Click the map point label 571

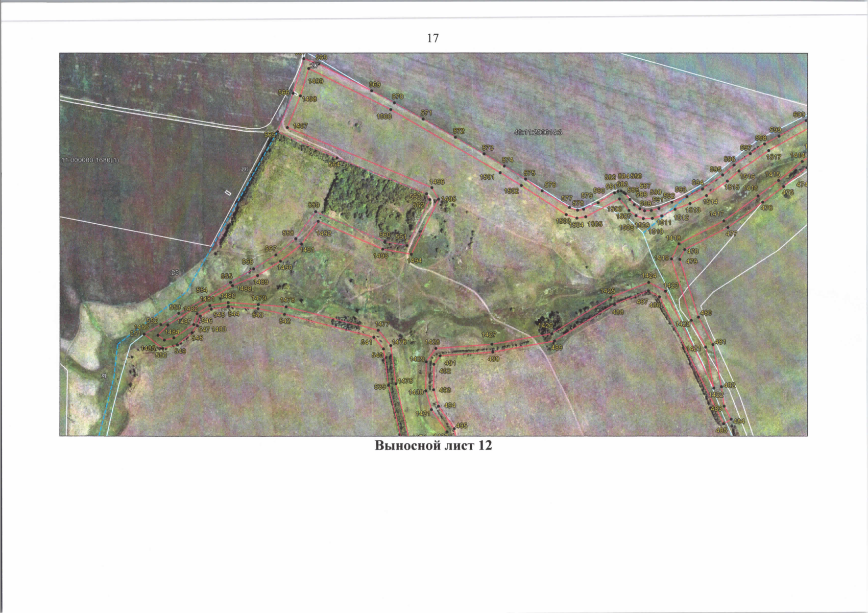point(426,113)
